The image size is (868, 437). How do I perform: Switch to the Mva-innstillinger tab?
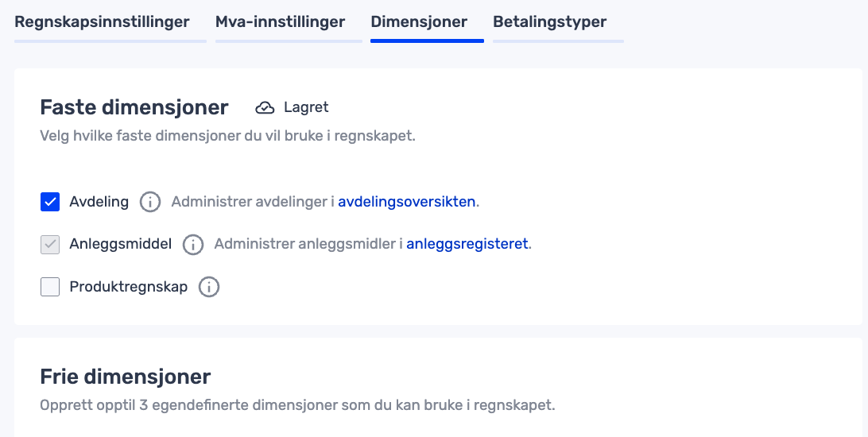point(280,22)
